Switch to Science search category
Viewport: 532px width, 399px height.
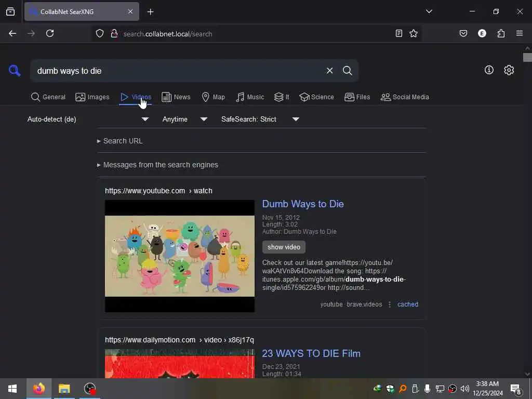pos(316,97)
